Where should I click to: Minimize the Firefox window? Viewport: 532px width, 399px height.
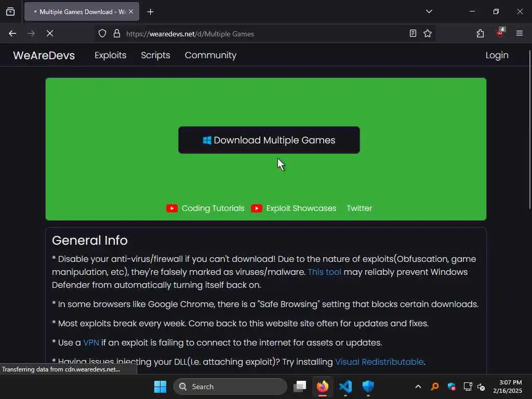[x=472, y=11]
